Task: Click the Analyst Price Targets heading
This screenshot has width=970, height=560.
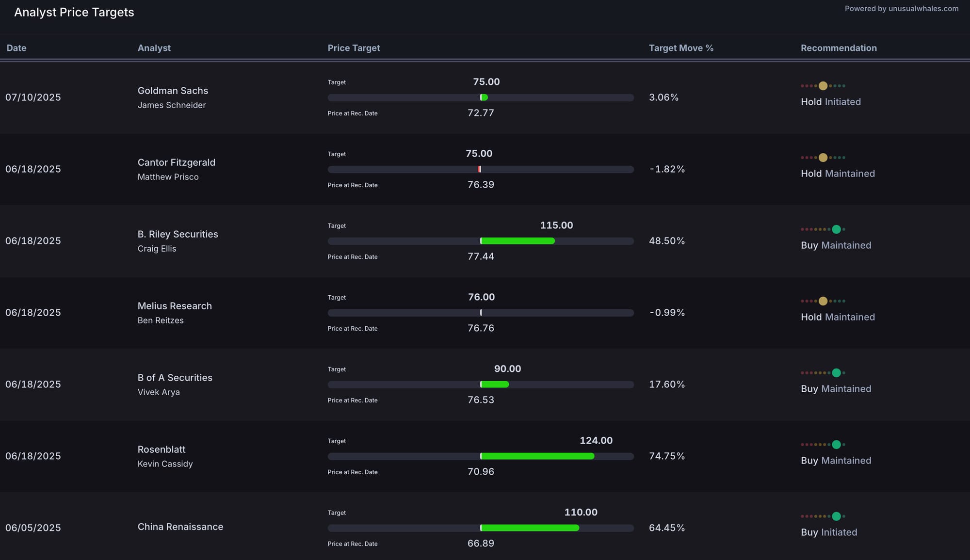Action: coord(74,13)
